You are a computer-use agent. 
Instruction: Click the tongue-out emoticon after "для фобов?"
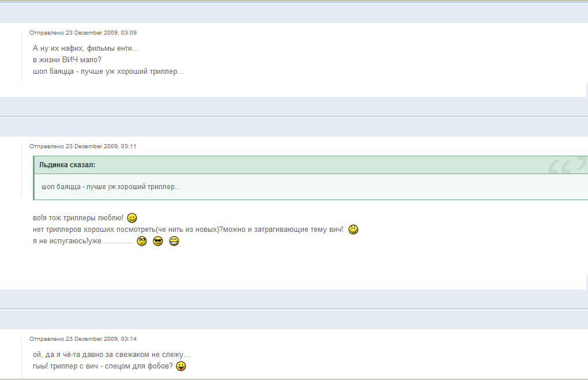click(x=181, y=366)
